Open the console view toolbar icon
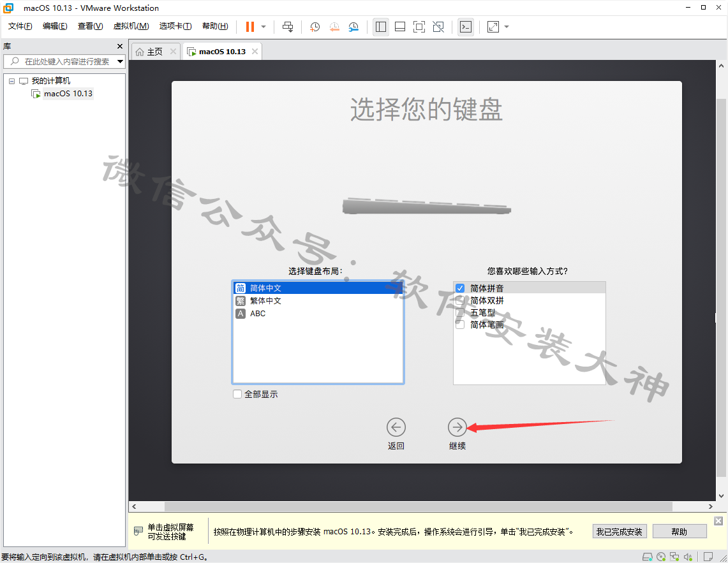 click(466, 27)
